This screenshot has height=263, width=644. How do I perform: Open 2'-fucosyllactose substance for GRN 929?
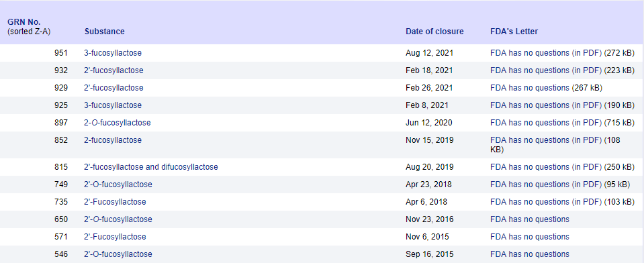[x=113, y=88]
